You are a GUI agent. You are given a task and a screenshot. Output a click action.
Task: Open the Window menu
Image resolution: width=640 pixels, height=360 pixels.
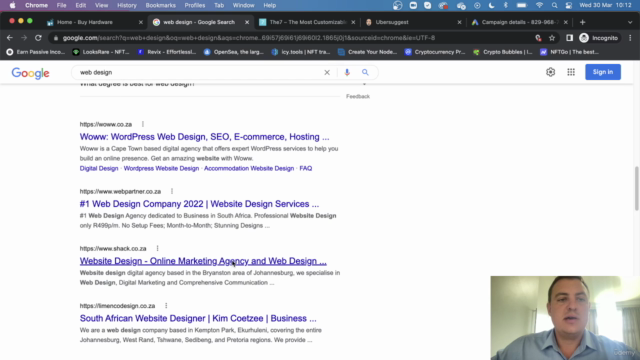243,5
